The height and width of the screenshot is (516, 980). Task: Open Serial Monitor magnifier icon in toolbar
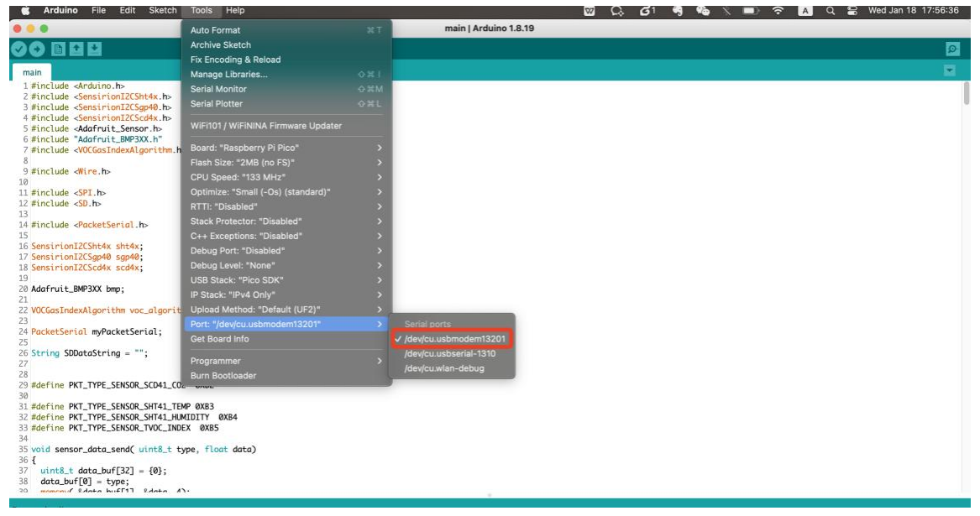[x=953, y=50]
